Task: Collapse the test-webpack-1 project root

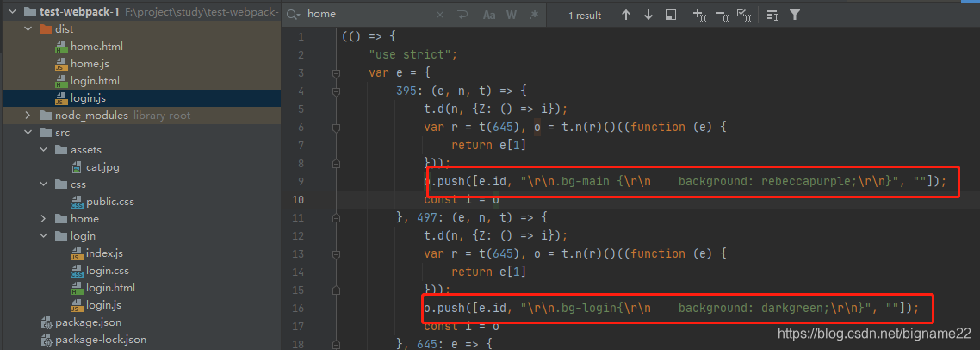Action: 12,11
